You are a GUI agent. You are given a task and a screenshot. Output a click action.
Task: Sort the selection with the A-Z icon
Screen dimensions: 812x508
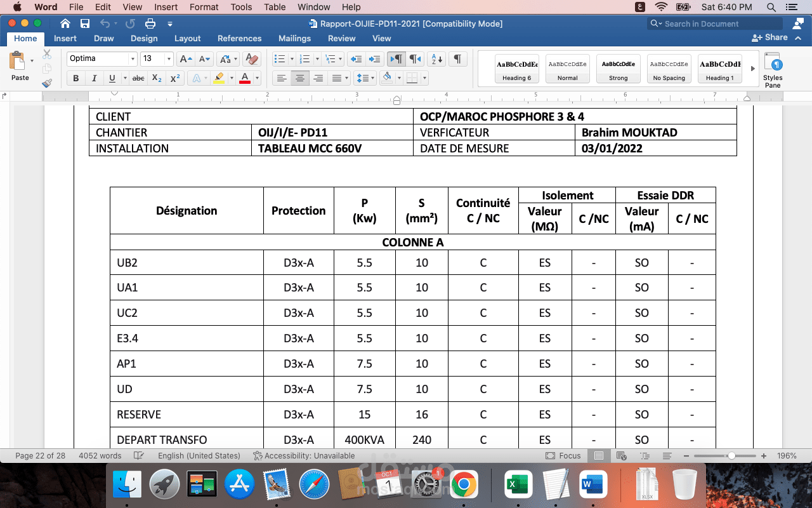pyautogui.click(x=436, y=59)
